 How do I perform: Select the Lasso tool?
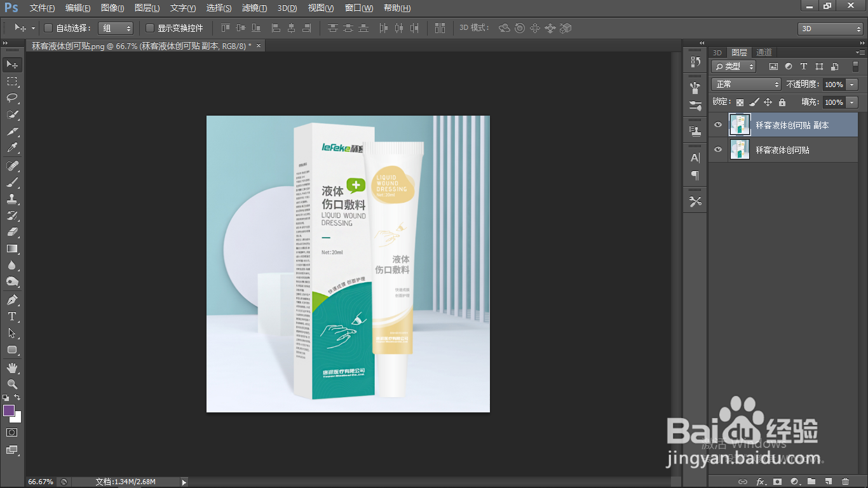click(12, 98)
